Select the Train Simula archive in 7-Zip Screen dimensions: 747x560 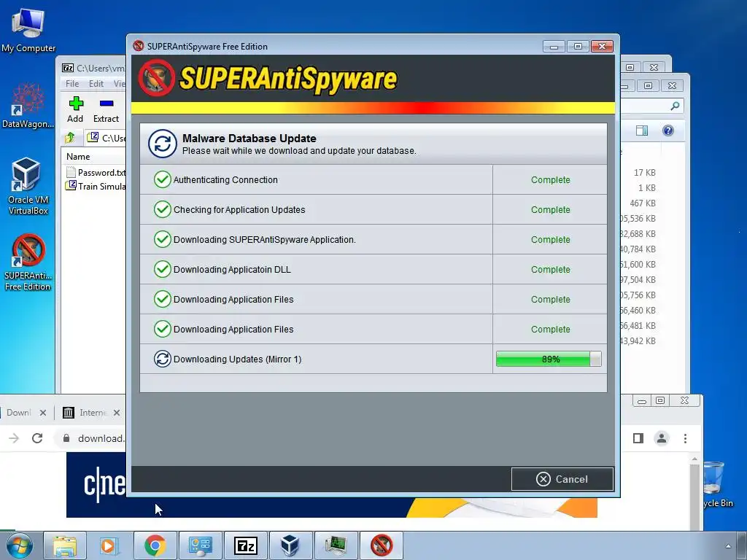(96, 186)
